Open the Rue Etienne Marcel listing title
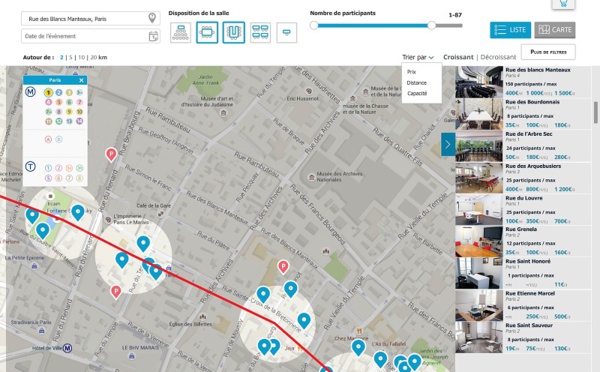Image resolution: width=600 pixels, height=372 pixels. click(530, 294)
